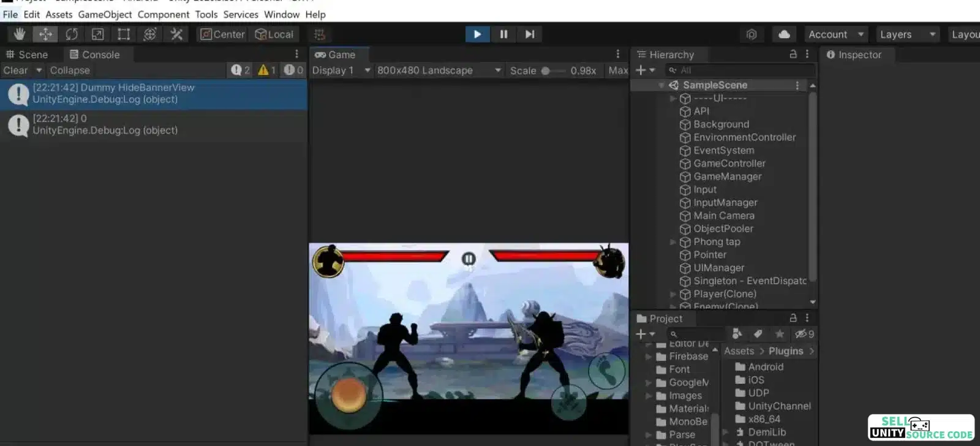The image size is (980, 446).
Task: Toggle error messages filter in Console
Action: pos(293,70)
